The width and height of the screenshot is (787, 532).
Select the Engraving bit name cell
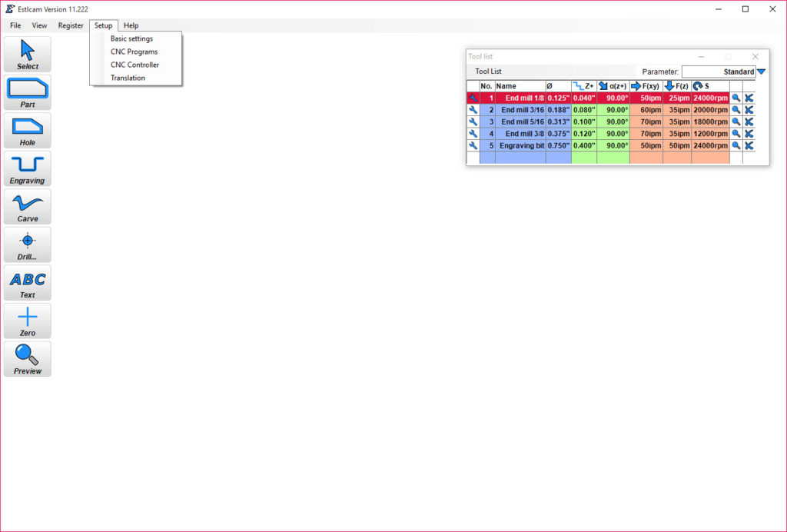coord(520,145)
